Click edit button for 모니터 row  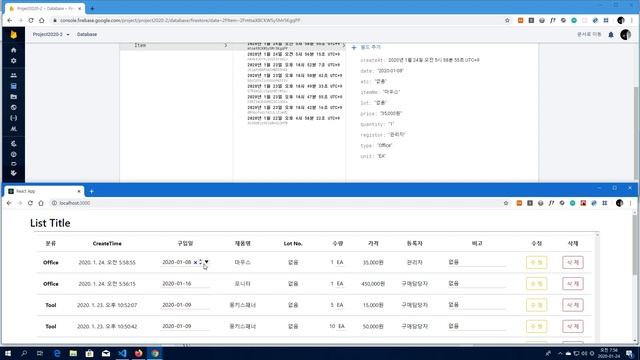click(536, 284)
